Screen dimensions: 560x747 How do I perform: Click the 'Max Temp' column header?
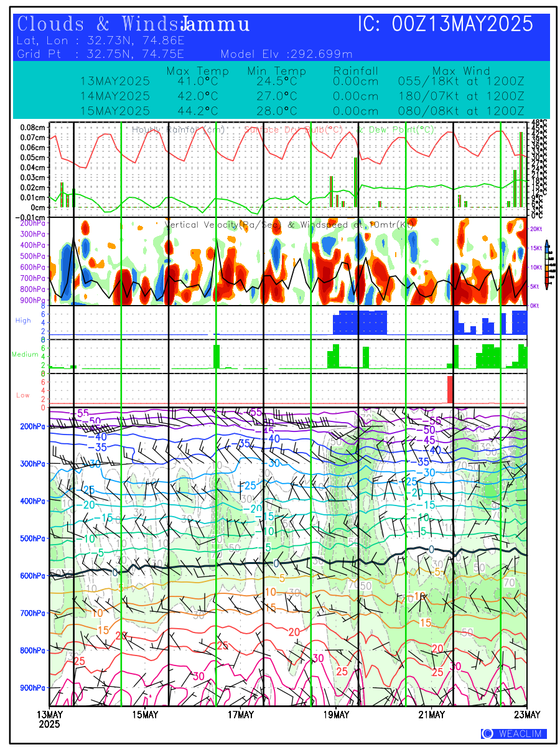198,71
